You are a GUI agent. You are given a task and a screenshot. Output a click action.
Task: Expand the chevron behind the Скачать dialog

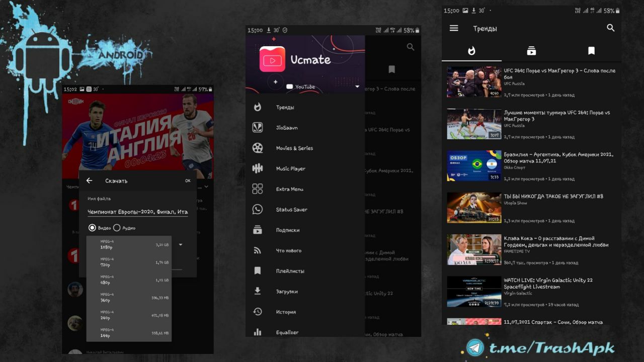click(x=206, y=187)
